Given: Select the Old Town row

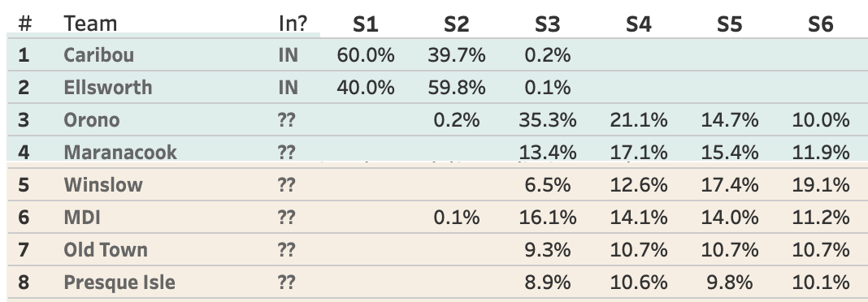Looking at the screenshot, I should click(437, 249).
